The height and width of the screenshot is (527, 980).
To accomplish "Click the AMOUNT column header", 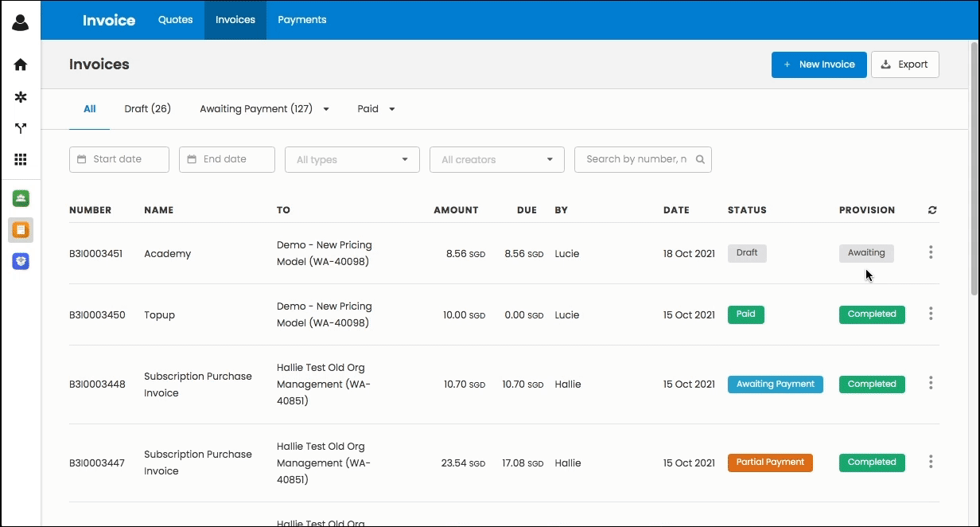I will [x=456, y=210].
